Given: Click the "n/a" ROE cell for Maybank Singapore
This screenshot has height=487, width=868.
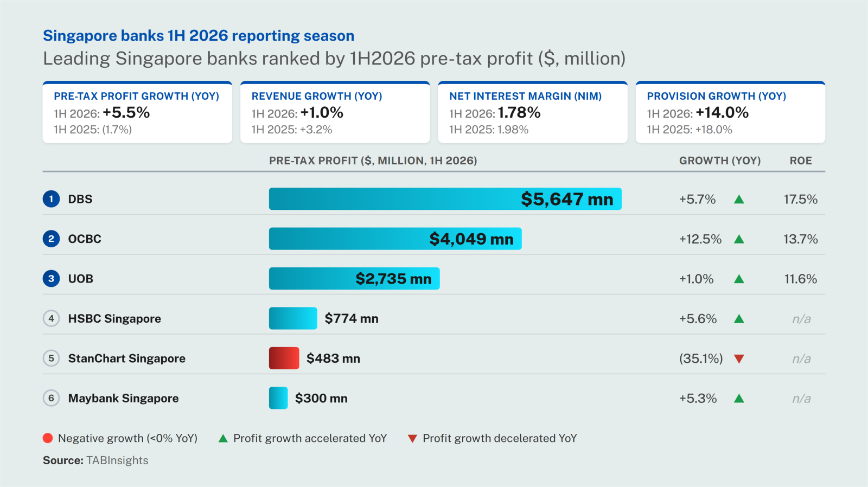Looking at the screenshot, I should (x=801, y=399).
